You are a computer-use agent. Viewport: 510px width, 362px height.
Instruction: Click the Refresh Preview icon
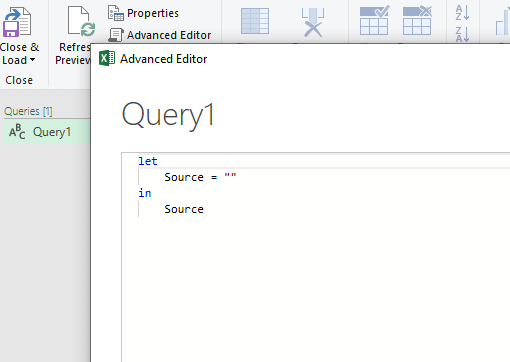81,21
